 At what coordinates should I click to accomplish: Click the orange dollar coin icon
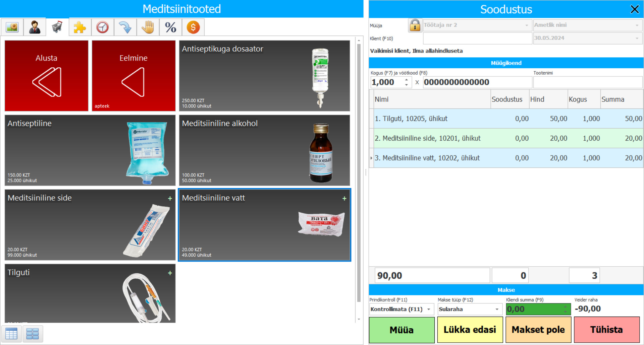193,27
